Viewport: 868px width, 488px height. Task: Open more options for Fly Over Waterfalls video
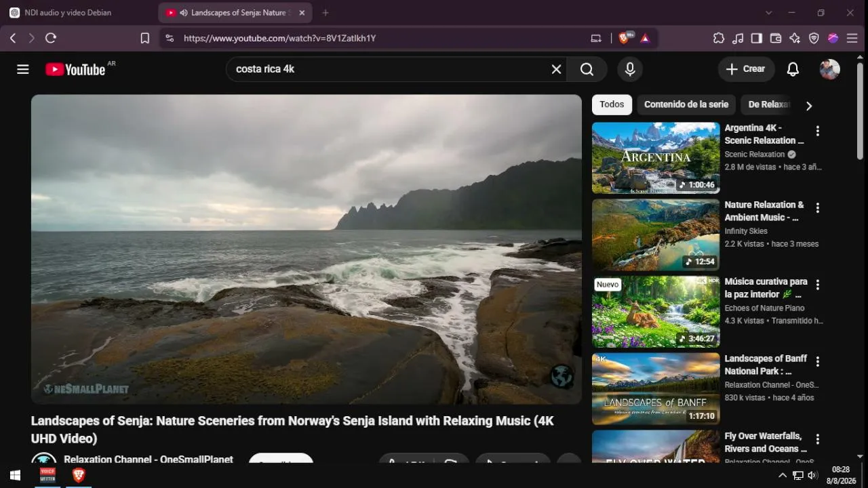point(818,439)
